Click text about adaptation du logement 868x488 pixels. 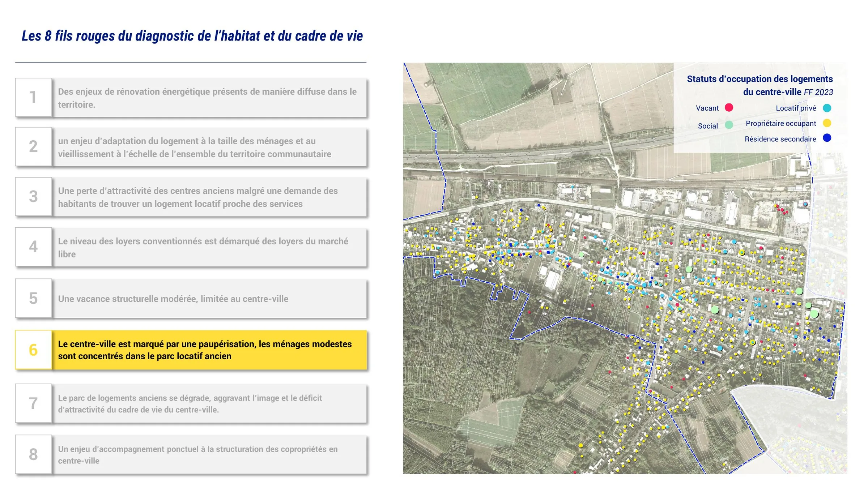[195, 147]
